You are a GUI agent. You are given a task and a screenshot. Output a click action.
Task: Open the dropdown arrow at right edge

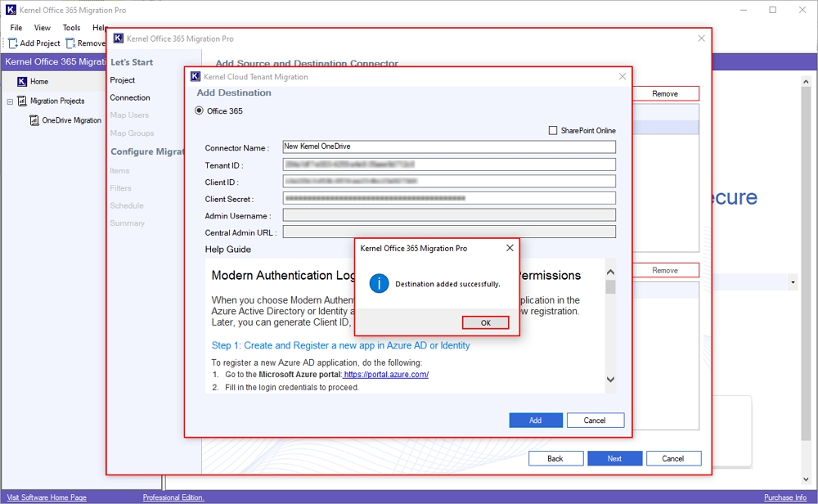[x=793, y=282]
